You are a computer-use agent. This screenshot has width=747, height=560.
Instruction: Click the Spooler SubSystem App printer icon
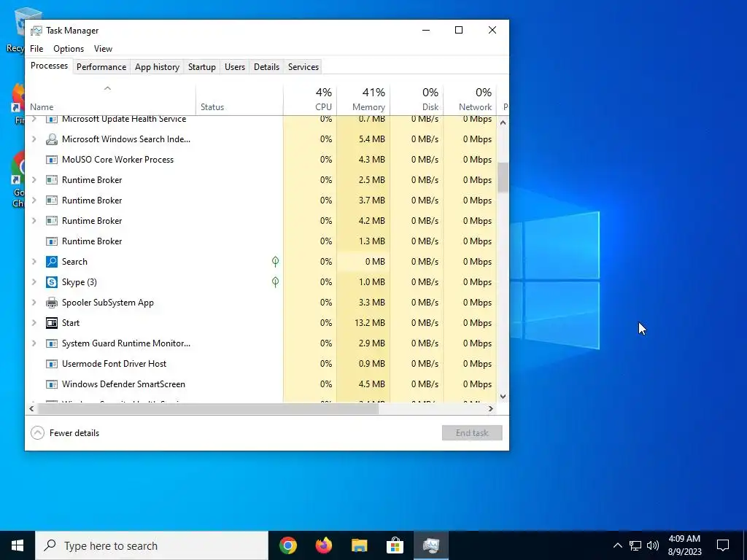pyautogui.click(x=52, y=303)
